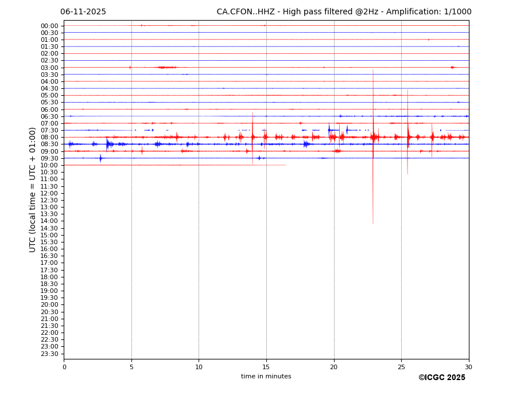This screenshot has height=399, width=532.
Task: Click the 00:00 time row label
Action: click(49, 26)
